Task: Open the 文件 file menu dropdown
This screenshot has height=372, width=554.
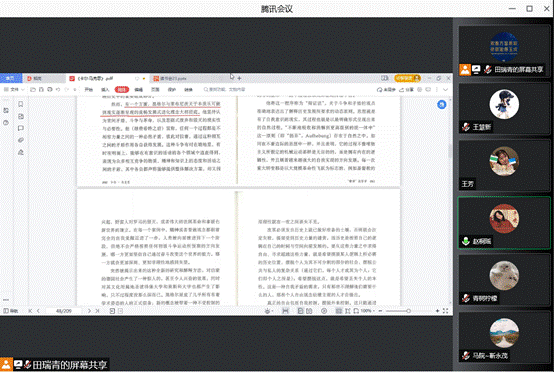Action: pos(14,90)
